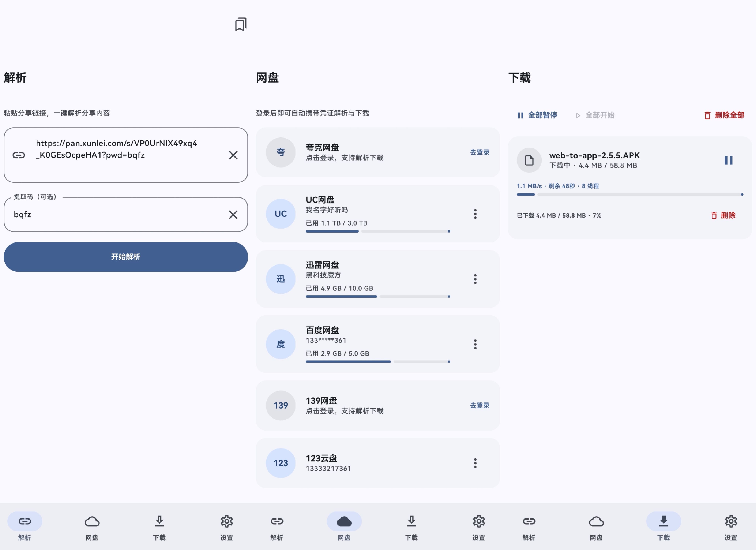Open more options for UC网盘

pyautogui.click(x=475, y=214)
